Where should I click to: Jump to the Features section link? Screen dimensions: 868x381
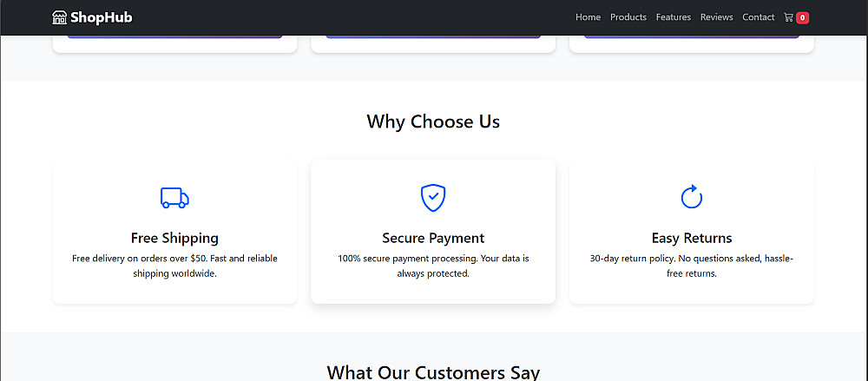tap(674, 17)
